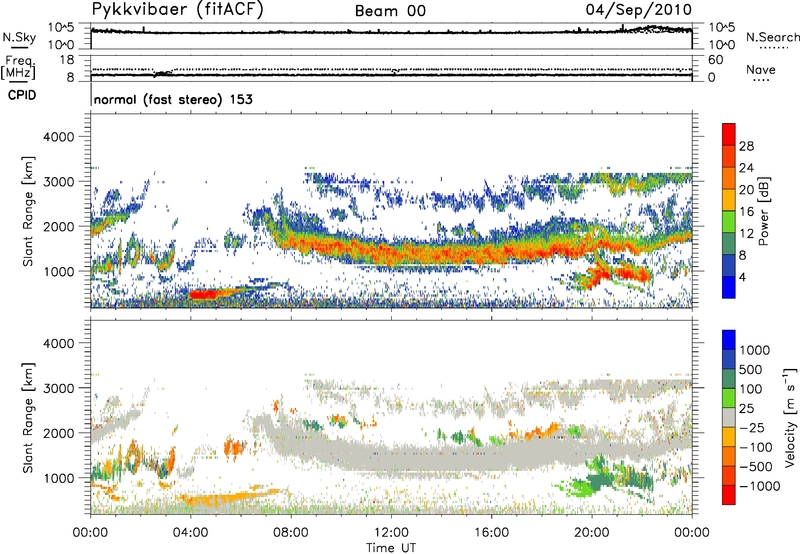
Task: Click the text 'normal (fast stereo) 153'
Action: click(x=173, y=99)
